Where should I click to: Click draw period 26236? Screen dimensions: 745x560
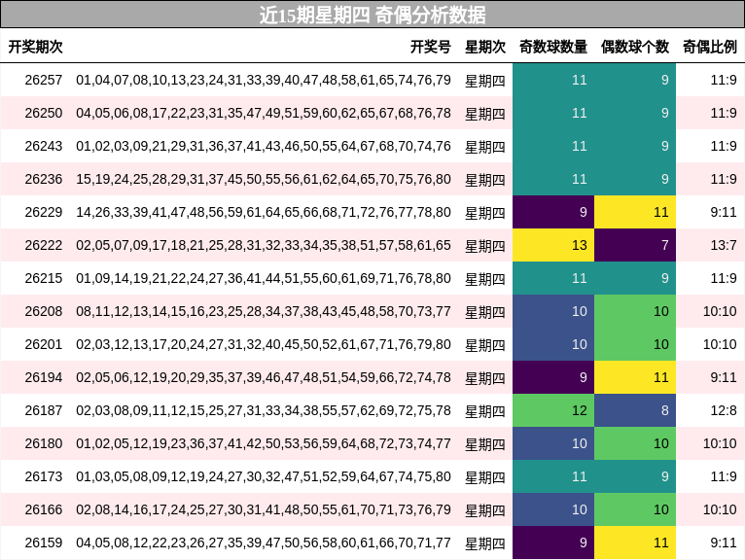click(x=44, y=179)
